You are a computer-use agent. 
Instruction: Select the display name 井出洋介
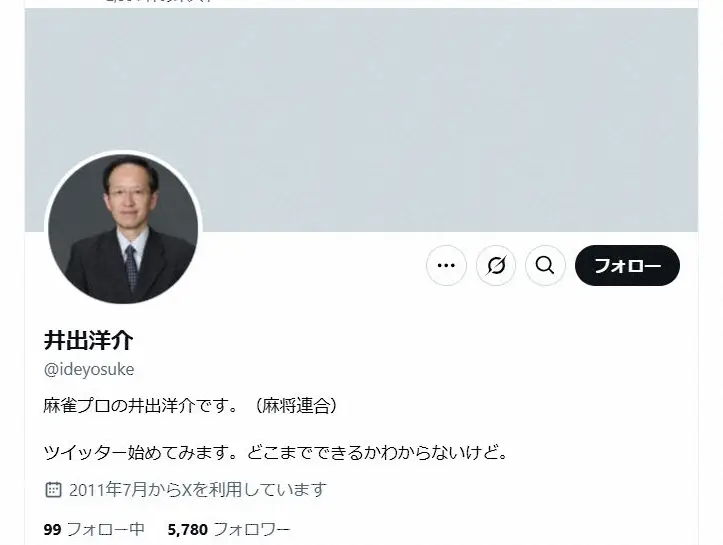(x=89, y=340)
